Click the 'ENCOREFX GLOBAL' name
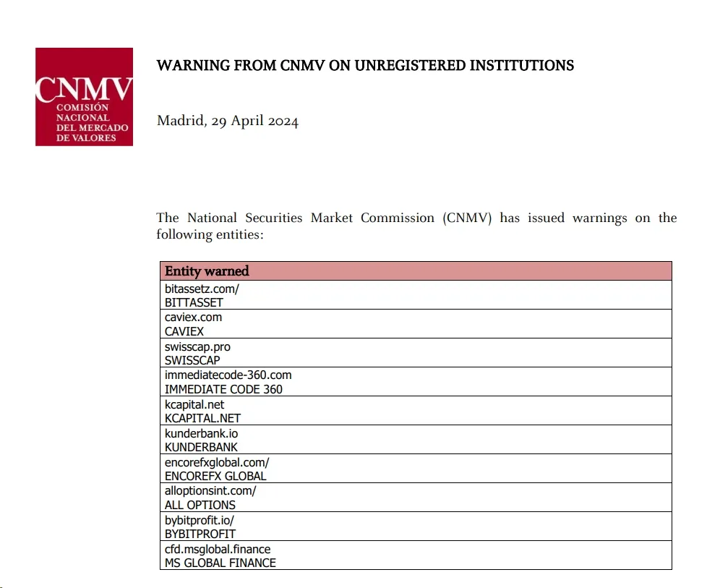Viewport: 707px width, 588px height. point(215,476)
